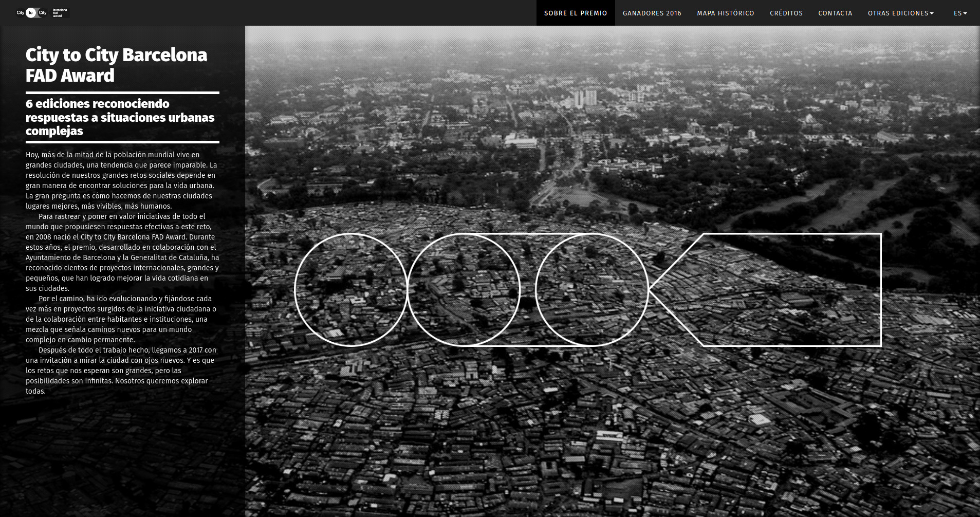980x517 pixels.
Task: Open the Sobre el Premio tab
Action: (576, 13)
